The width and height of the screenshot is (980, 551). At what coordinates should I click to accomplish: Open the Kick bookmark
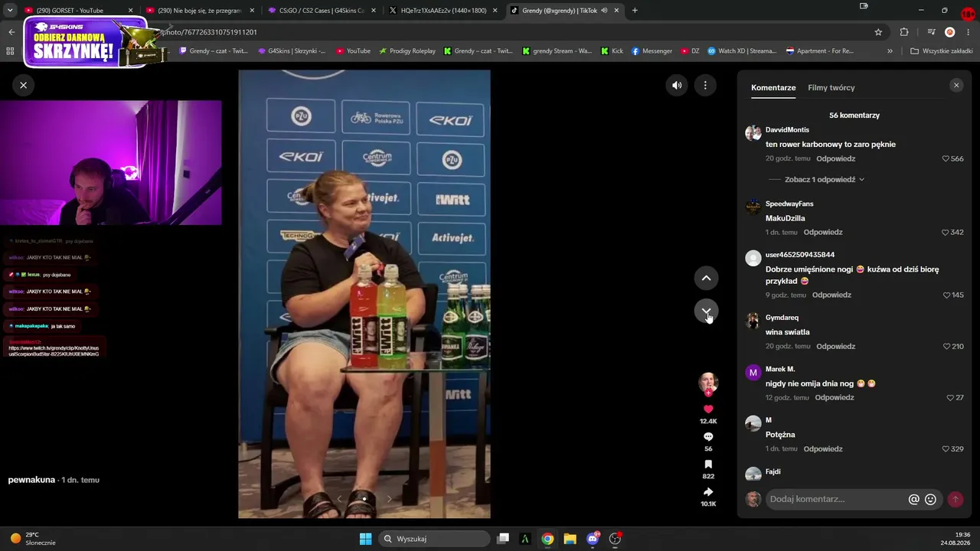click(x=612, y=51)
